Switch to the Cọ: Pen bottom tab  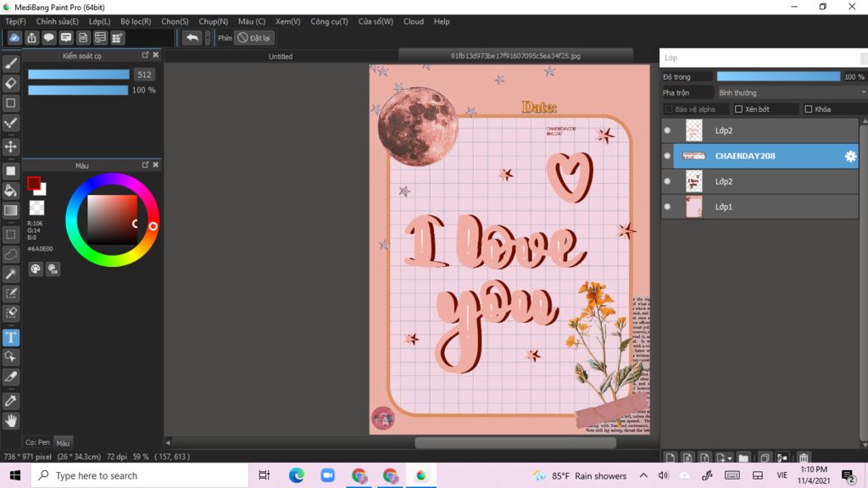coord(37,442)
